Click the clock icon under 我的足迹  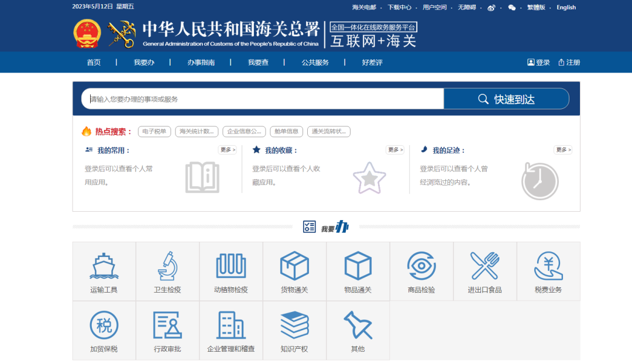540,181
